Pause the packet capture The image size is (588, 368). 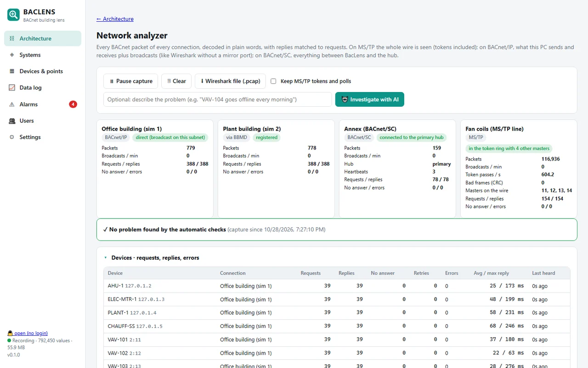(x=131, y=81)
